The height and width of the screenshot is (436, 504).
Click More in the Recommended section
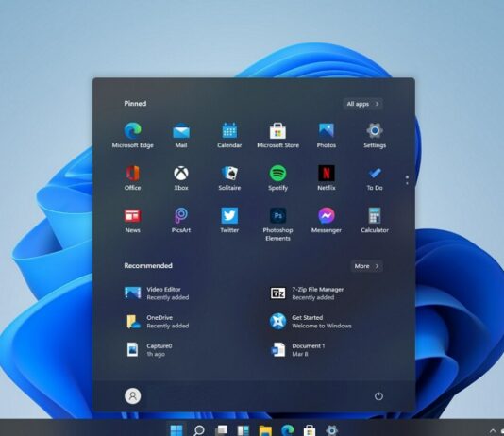[366, 266]
